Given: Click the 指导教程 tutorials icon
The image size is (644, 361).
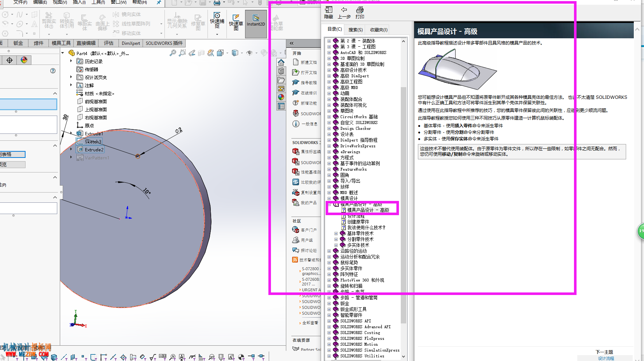Looking at the screenshot, I should [296, 83].
